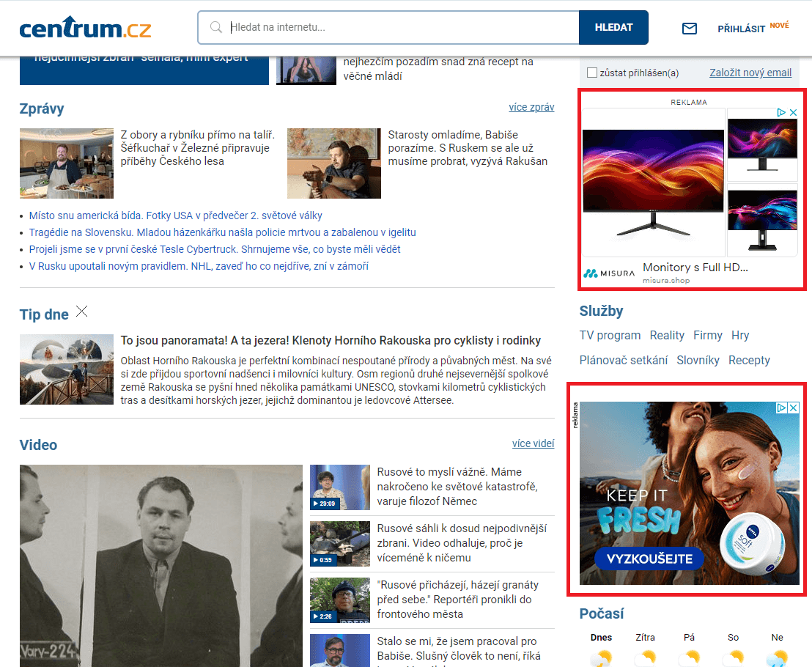The width and height of the screenshot is (812, 667).
Task: Click today's weather icon under Dnes
Action: 601,657
